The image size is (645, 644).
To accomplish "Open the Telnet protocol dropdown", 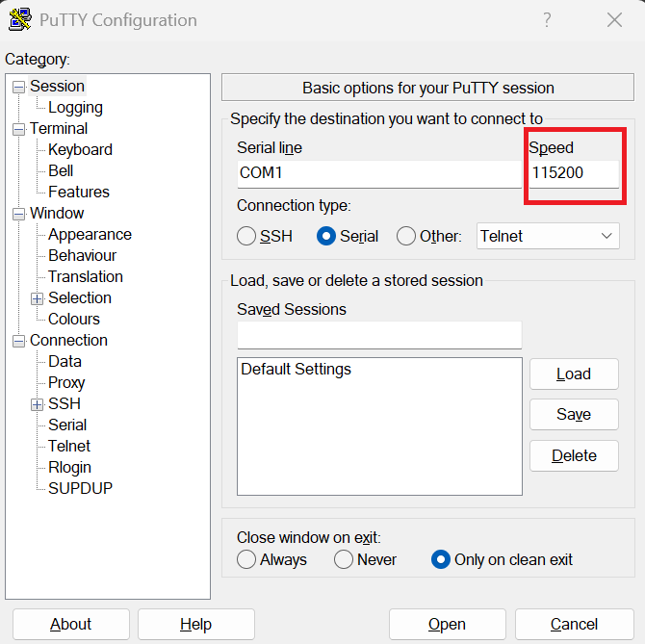I will (x=548, y=236).
